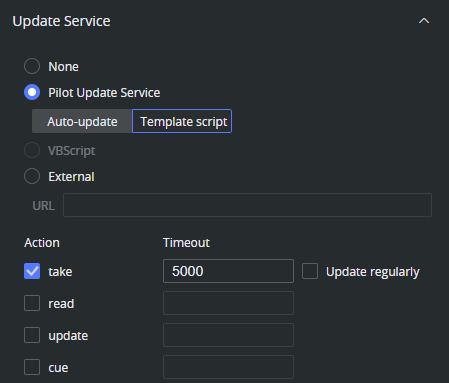Uncheck the take action checkbox

(x=32, y=271)
